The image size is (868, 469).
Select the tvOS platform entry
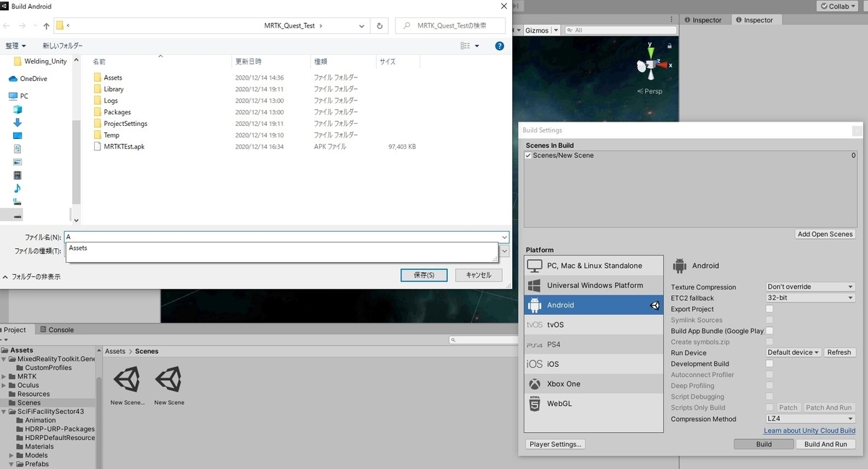coord(594,325)
